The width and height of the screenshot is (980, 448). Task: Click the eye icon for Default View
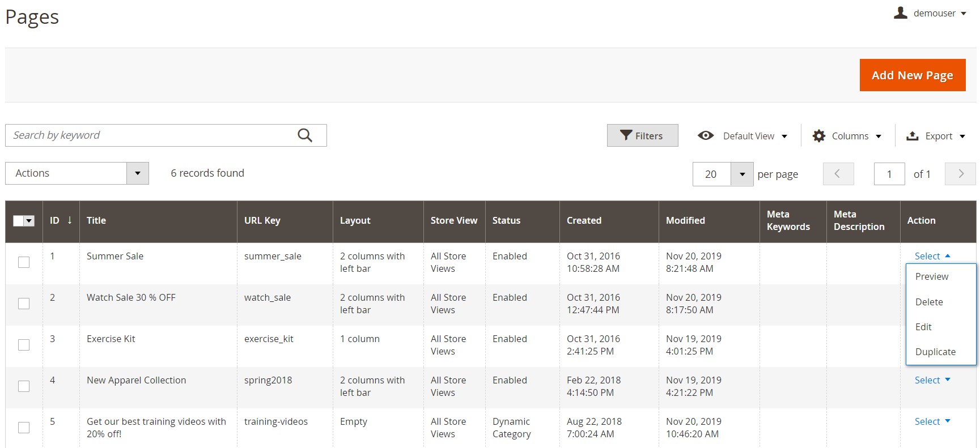pos(706,136)
